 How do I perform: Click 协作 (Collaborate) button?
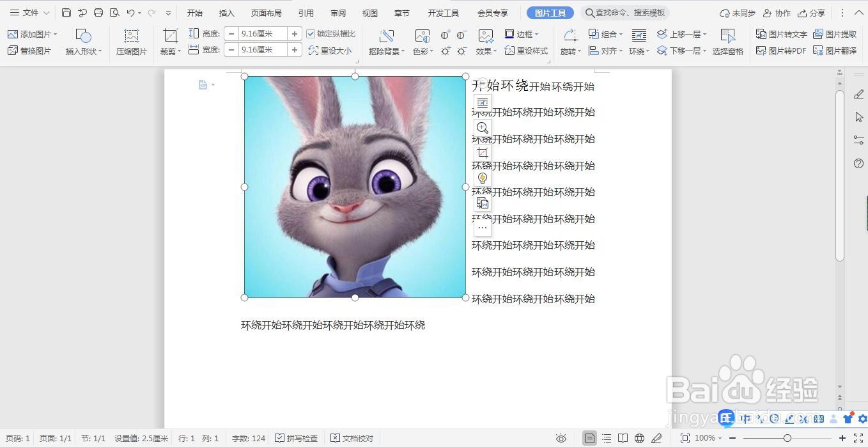pyautogui.click(x=777, y=13)
